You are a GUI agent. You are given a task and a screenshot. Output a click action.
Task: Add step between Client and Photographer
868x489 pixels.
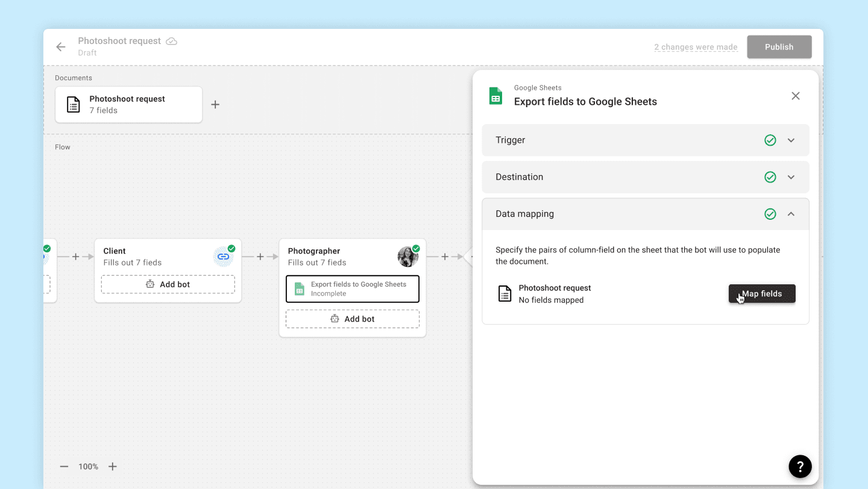pyautogui.click(x=260, y=257)
